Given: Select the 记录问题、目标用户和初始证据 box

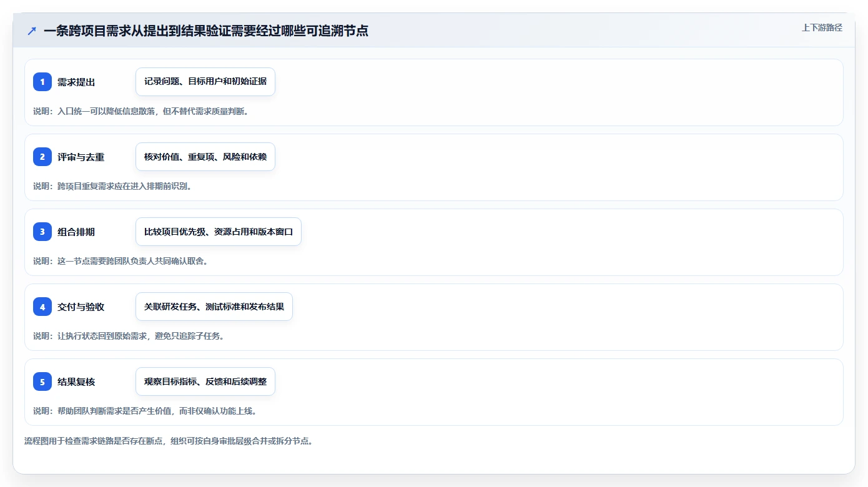Looking at the screenshot, I should click(x=205, y=82).
